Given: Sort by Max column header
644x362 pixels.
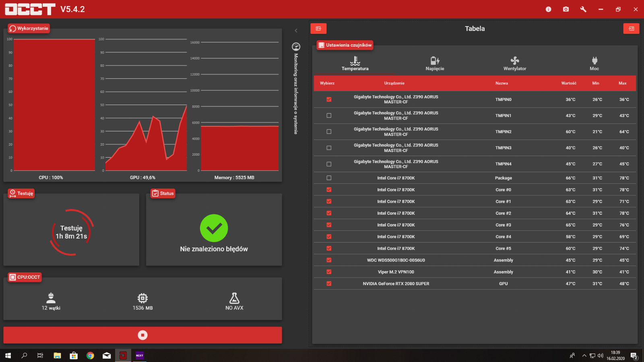Looking at the screenshot, I should pos(623,83).
